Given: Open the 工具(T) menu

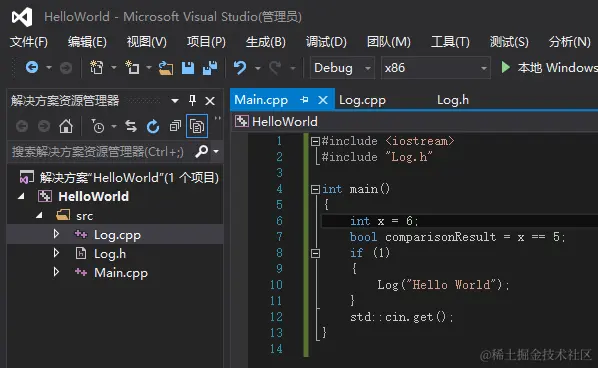Looking at the screenshot, I should pyautogui.click(x=450, y=42).
